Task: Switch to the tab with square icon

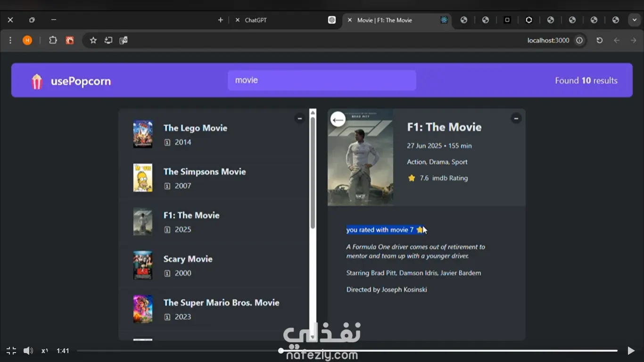Action: (x=507, y=20)
